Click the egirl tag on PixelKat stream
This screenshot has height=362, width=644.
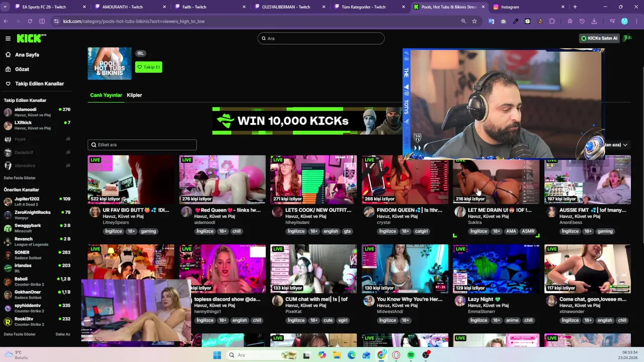343,320
